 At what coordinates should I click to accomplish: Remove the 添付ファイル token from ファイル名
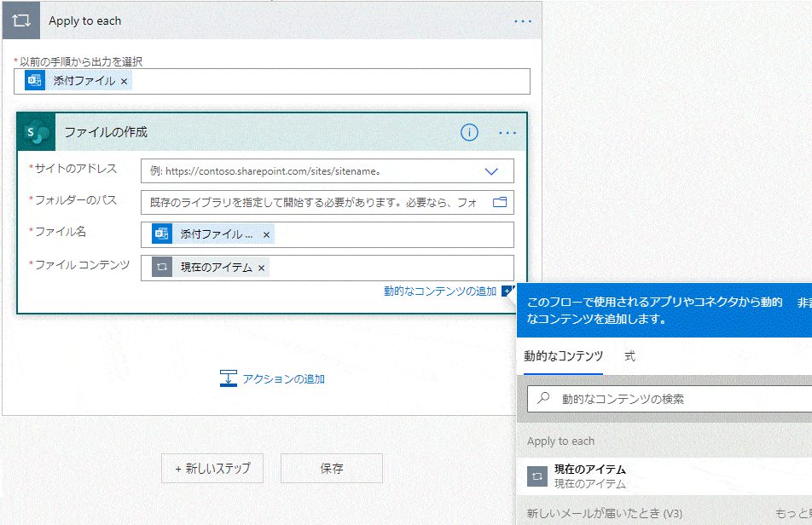[x=266, y=234]
